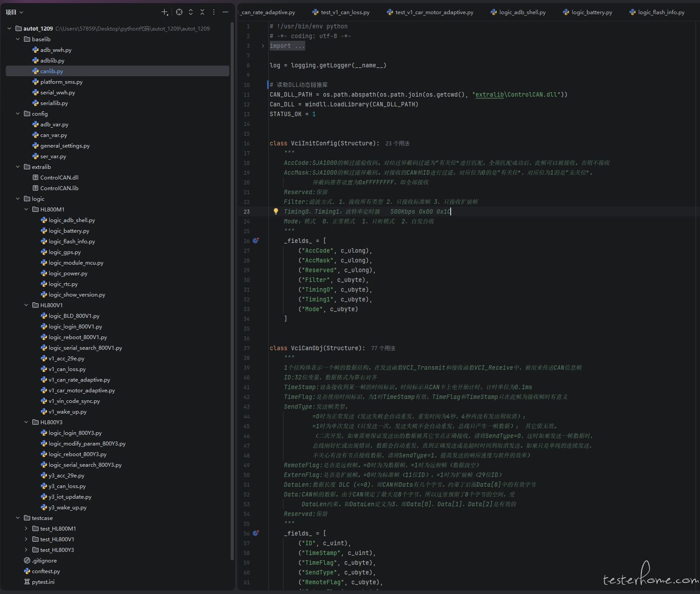This screenshot has width=700, height=594.
Task: Open project panel options three-dot menu
Action: click(214, 12)
